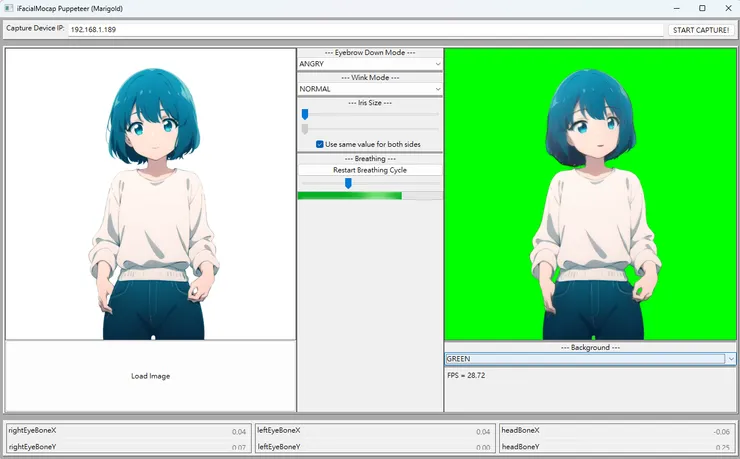Click the Capture Device IP label
Screen dimensions: 740x459
35,28
